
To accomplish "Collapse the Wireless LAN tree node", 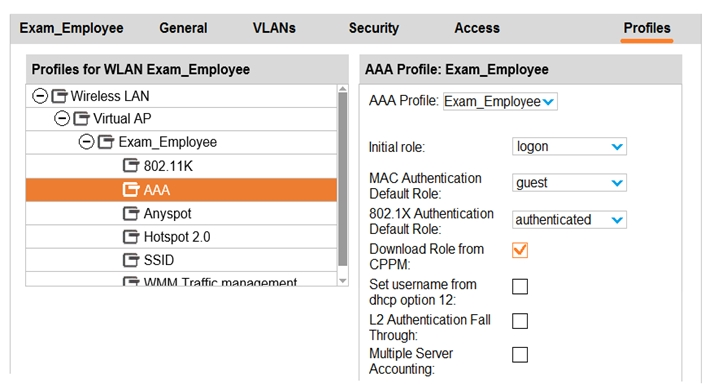I will click(x=40, y=96).
